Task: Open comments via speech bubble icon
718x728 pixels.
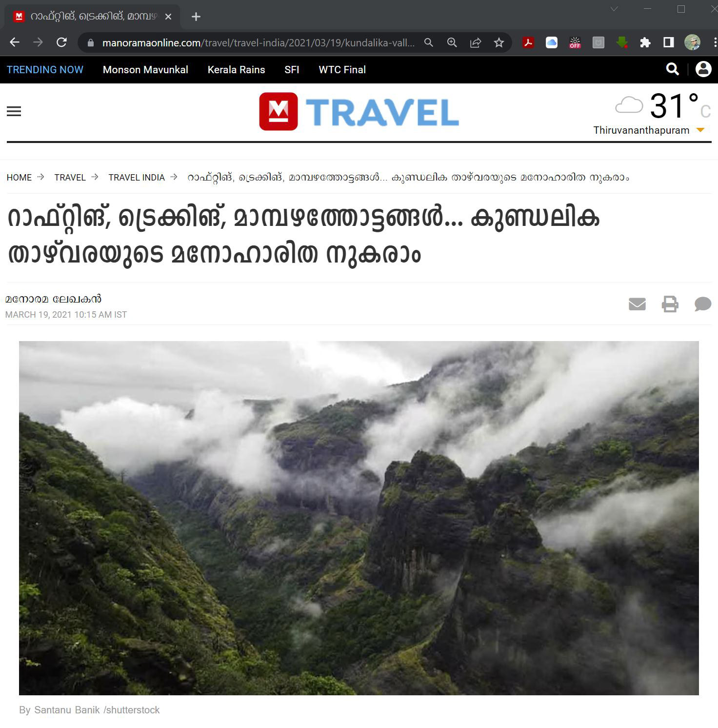Action: point(703,304)
